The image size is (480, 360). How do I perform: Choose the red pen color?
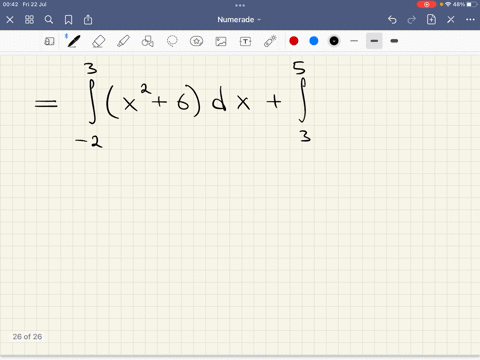click(x=294, y=41)
